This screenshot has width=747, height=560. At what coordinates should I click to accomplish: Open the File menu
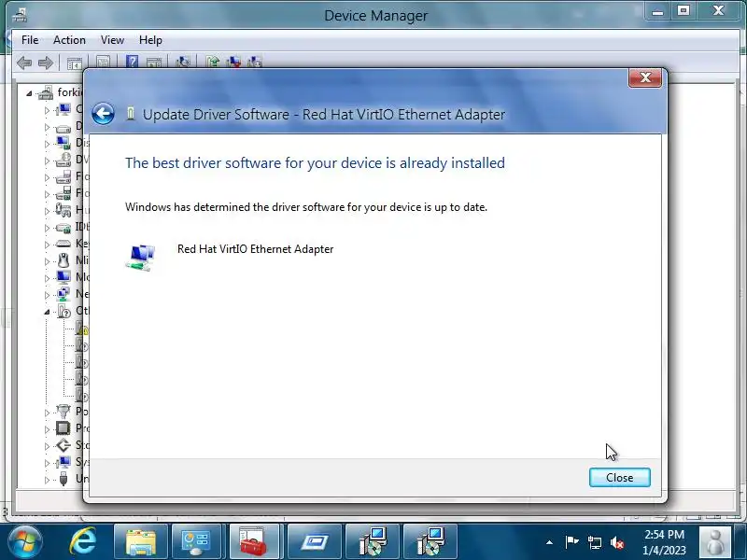30,40
